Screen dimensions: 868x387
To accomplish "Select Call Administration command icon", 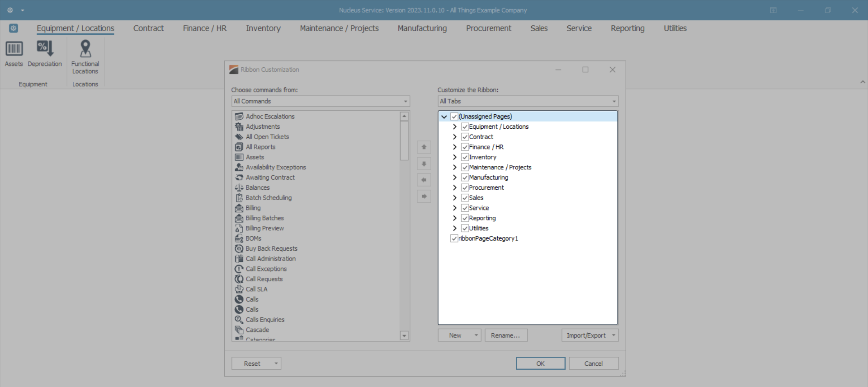I will point(239,259).
